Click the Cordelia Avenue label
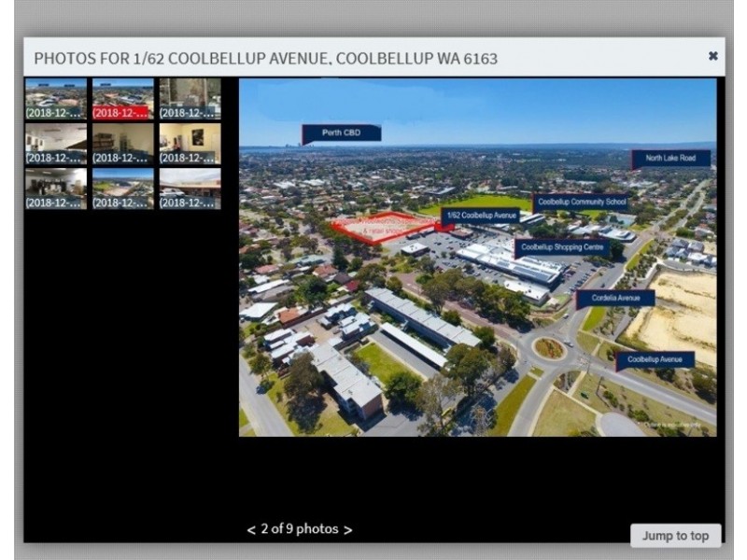Image resolution: width=747 pixels, height=560 pixels. pyautogui.click(x=616, y=297)
